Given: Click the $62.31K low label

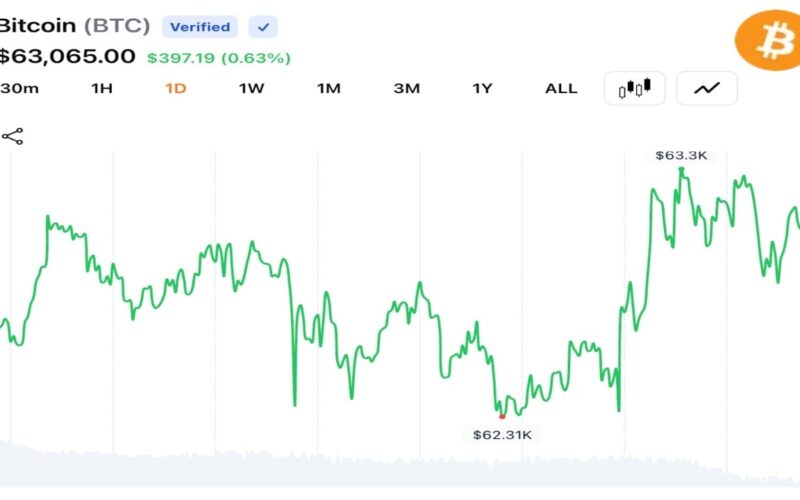Looking at the screenshot, I should pyautogui.click(x=502, y=435).
